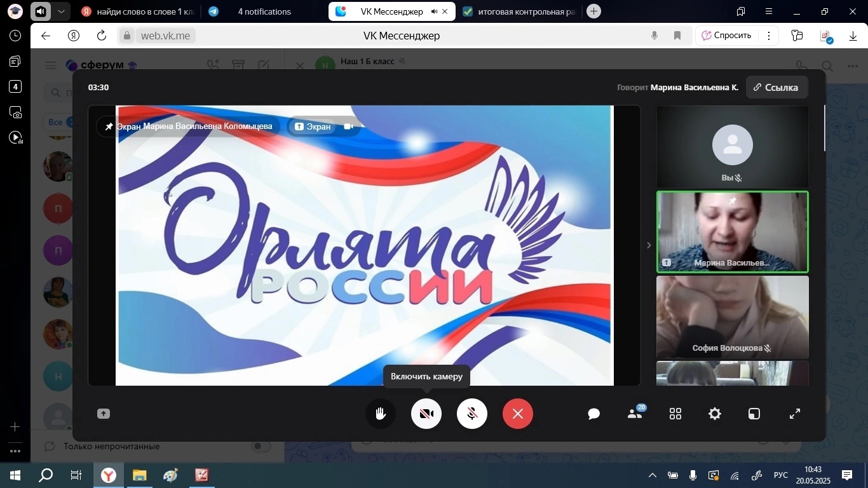Switch to the 4 notifications Telegram tab
This screenshot has width=868, height=488.
tap(264, 11)
